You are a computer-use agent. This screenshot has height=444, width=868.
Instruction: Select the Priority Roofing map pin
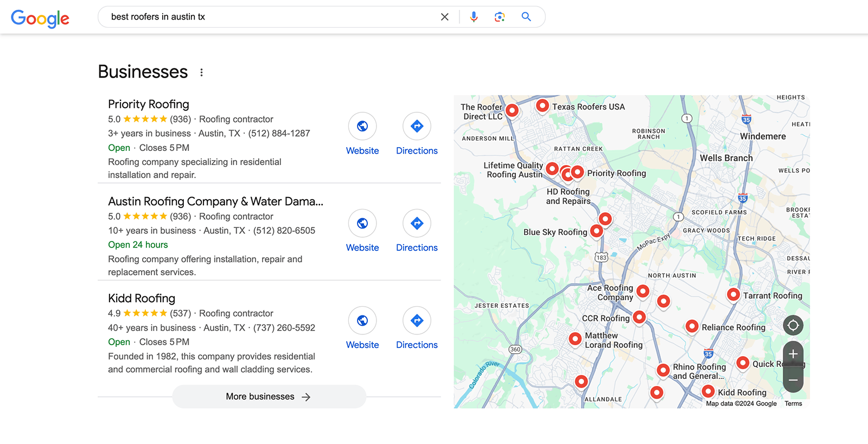click(x=577, y=172)
